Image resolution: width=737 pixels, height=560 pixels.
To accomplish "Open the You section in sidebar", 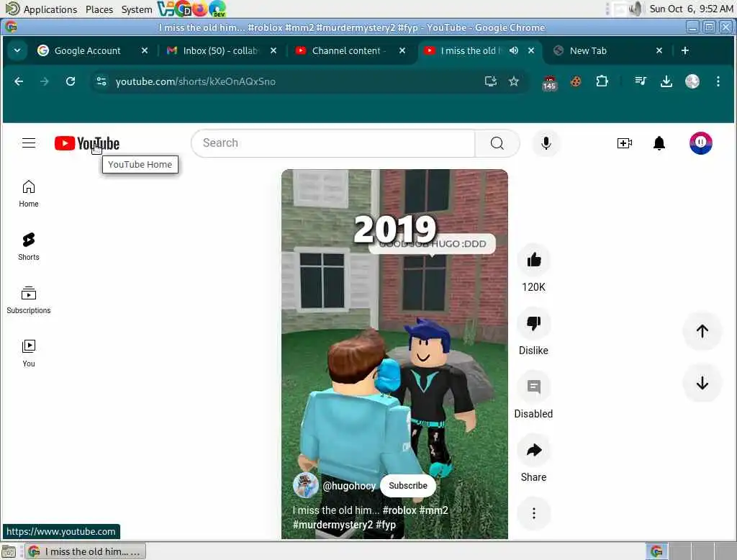I will (29, 353).
